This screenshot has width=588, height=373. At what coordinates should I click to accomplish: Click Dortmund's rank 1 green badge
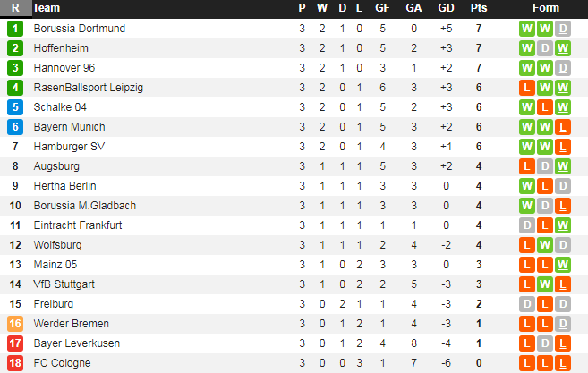(15, 29)
